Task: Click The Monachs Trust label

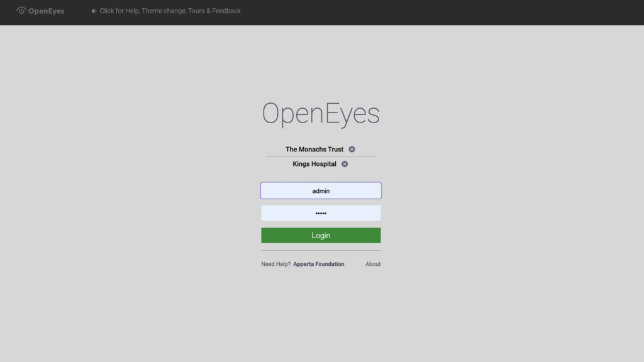Action: point(314,150)
